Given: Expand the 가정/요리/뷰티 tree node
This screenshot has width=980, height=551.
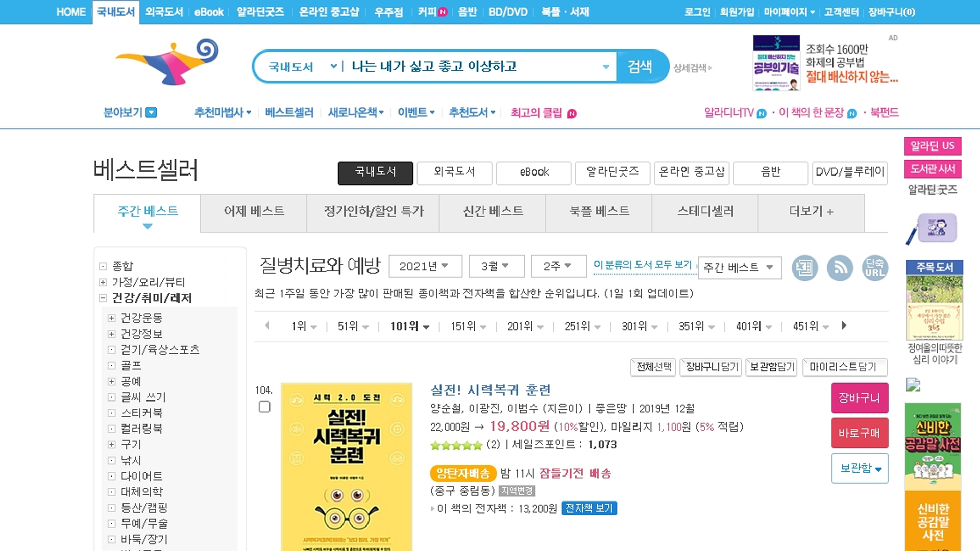Looking at the screenshot, I should tap(103, 282).
